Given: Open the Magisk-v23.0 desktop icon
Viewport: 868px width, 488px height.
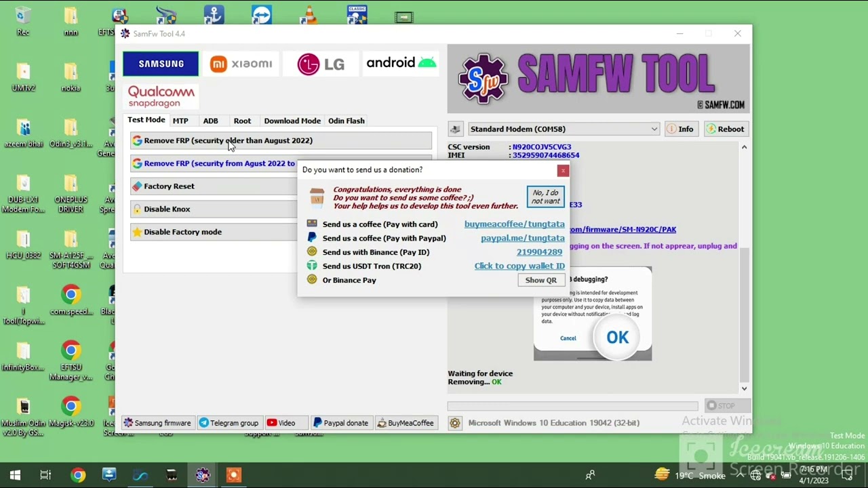Looking at the screenshot, I should tap(71, 412).
